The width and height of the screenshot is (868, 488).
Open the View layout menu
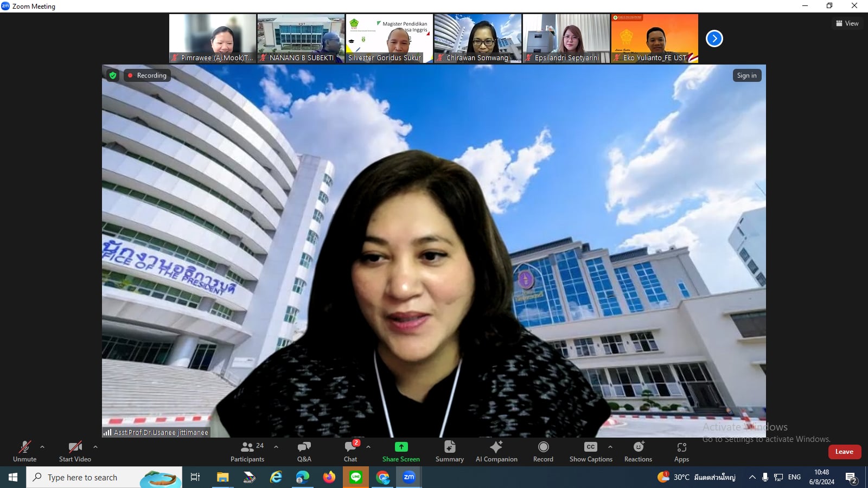(x=847, y=23)
